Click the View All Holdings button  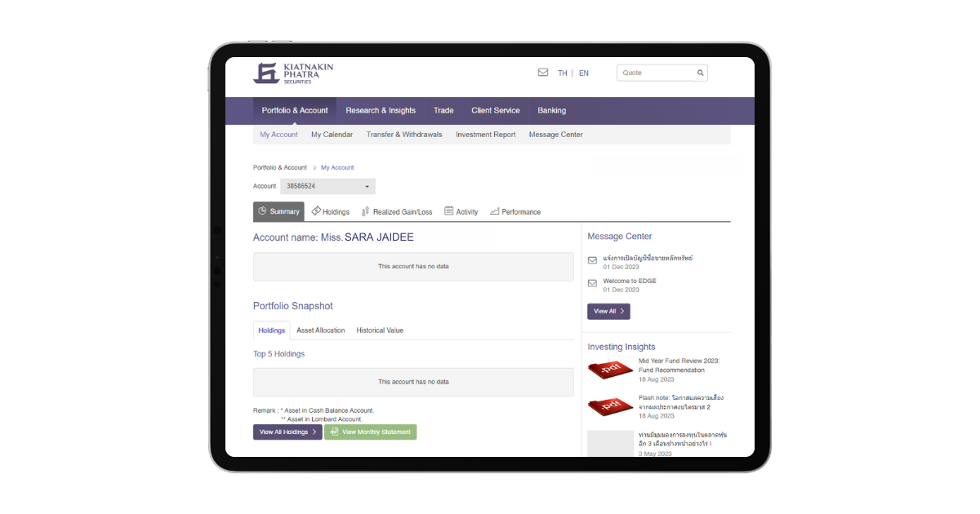click(x=287, y=432)
